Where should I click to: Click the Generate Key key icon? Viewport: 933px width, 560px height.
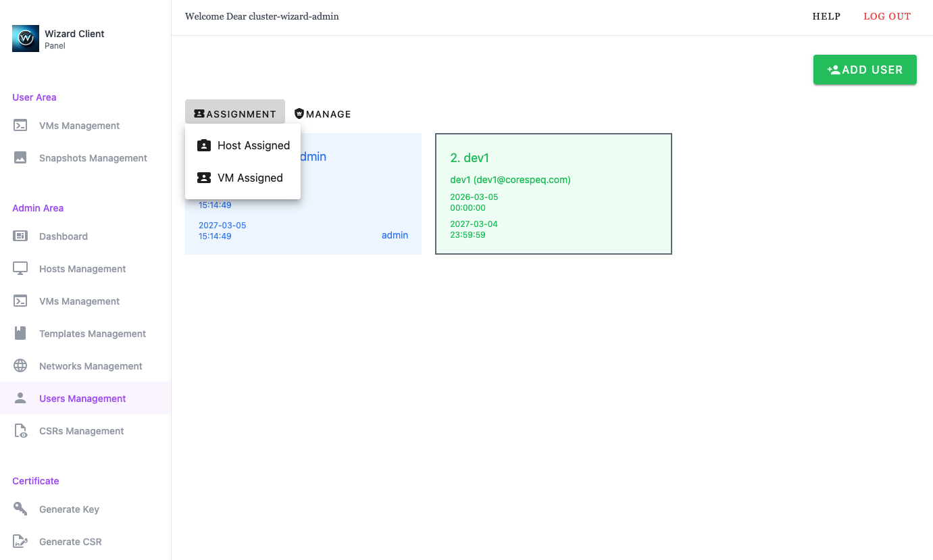click(x=20, y=509)
